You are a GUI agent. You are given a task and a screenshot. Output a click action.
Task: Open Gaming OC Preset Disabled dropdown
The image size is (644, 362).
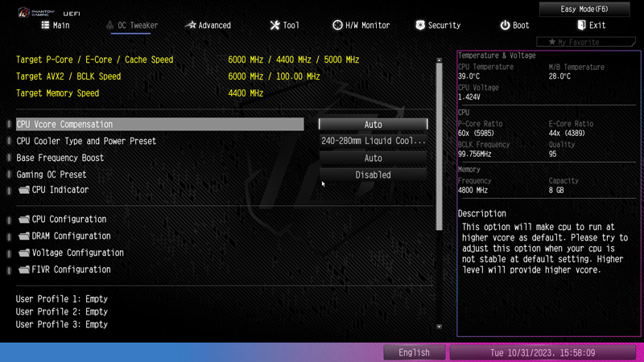373,175
